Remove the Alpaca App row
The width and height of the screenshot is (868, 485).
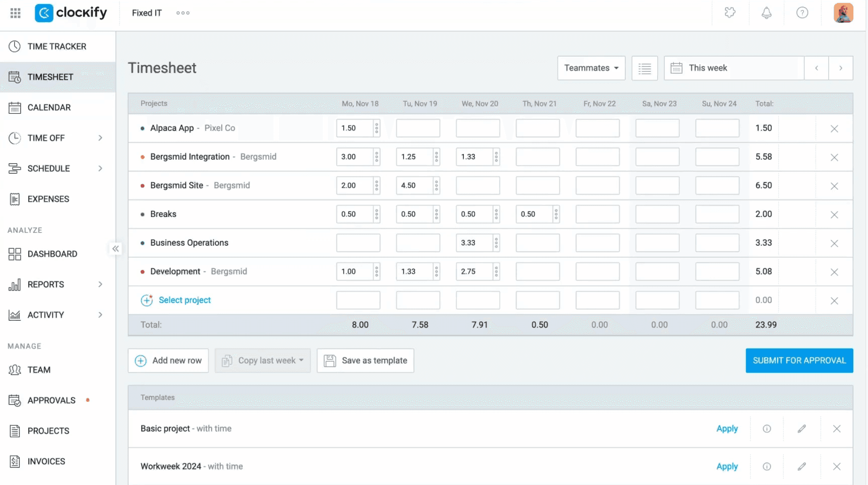[834, 128]
